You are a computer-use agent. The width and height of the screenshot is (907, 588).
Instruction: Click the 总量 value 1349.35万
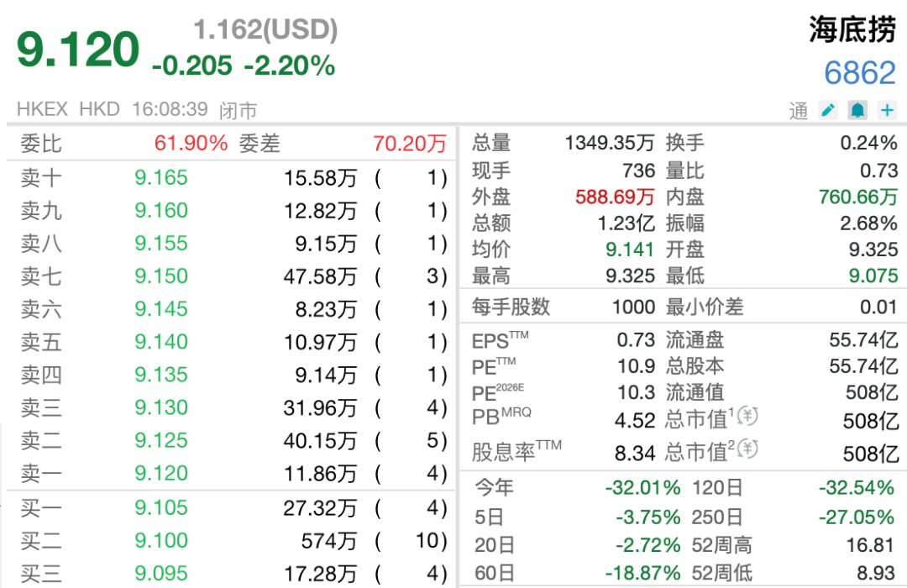pyautogui.click(x=610, y=142)
